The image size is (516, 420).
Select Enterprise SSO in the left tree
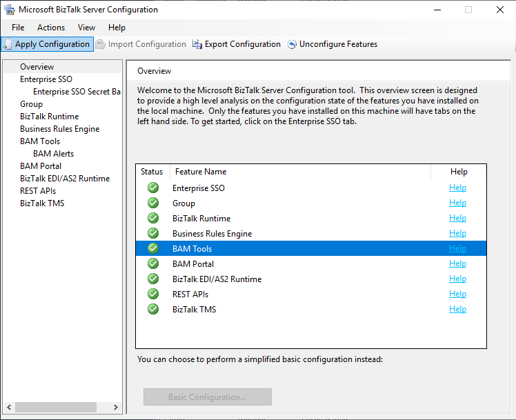click(x=46, y=79)
